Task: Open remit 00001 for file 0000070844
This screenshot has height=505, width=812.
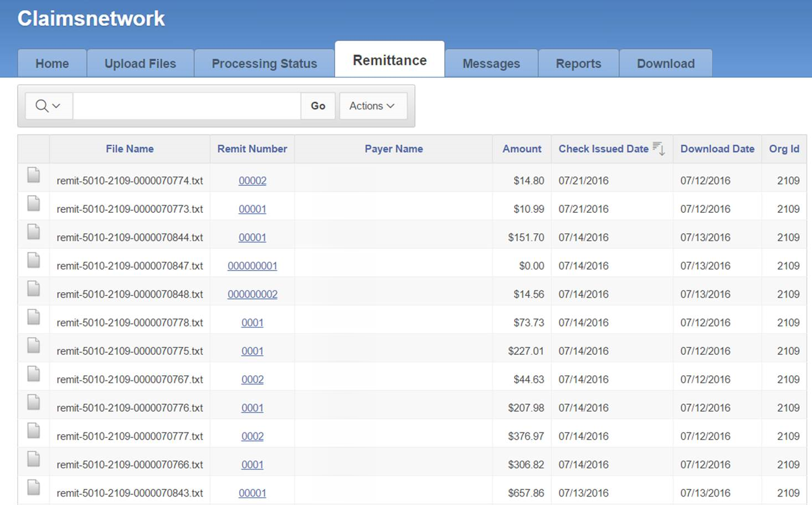Action: (253, 237)
